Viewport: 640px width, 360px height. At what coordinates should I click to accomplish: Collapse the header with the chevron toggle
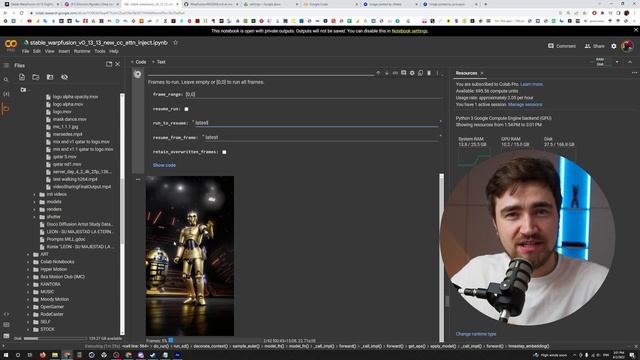click(x=630, y=62)
